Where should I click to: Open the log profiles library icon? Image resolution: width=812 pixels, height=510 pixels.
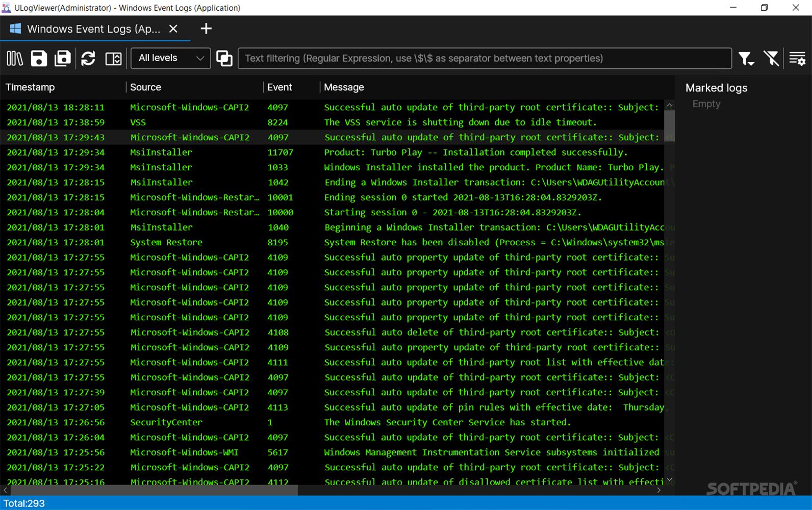pyautogui.click(x=15, y=58)
